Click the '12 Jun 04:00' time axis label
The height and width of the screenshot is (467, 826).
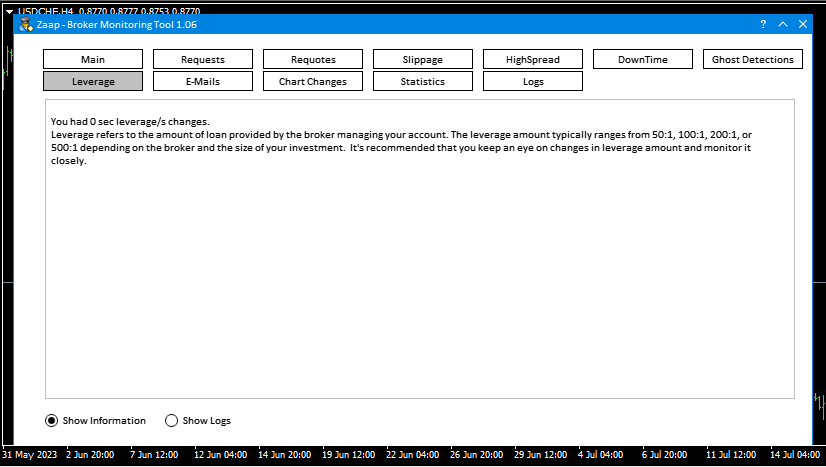[220, 455]
